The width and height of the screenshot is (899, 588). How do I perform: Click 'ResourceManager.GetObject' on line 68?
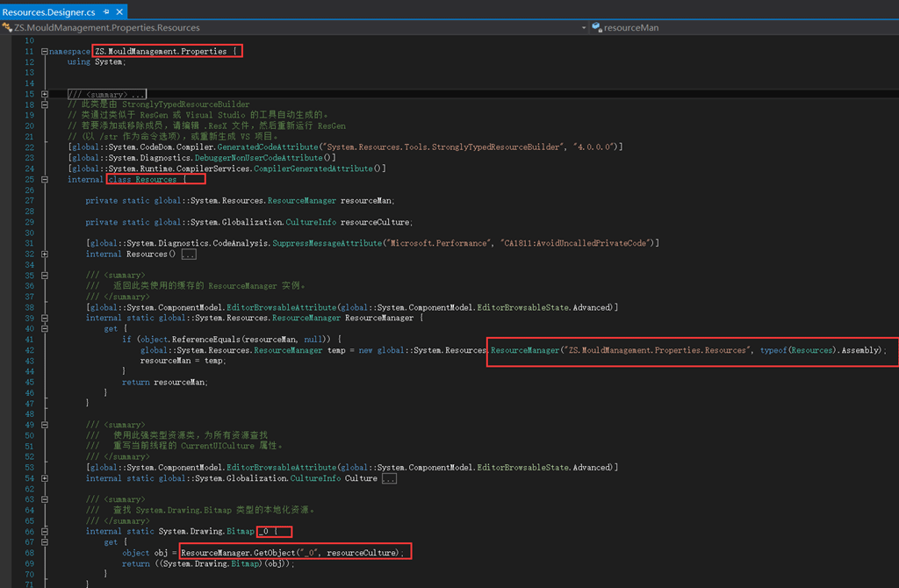(x=238, y=553)
